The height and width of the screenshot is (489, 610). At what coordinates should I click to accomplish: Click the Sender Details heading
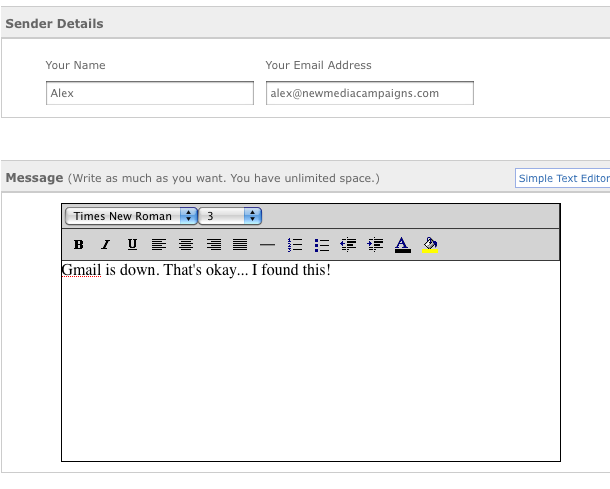[54, 24]
